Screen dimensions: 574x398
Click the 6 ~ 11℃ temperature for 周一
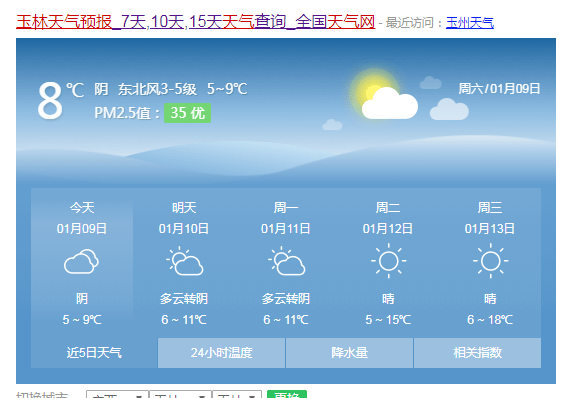286,320
